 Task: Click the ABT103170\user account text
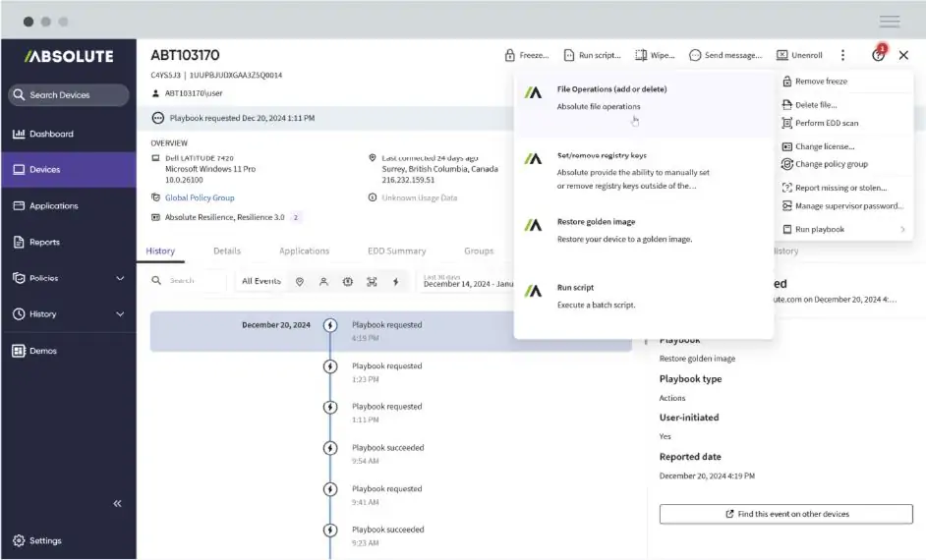pos(194,93)
